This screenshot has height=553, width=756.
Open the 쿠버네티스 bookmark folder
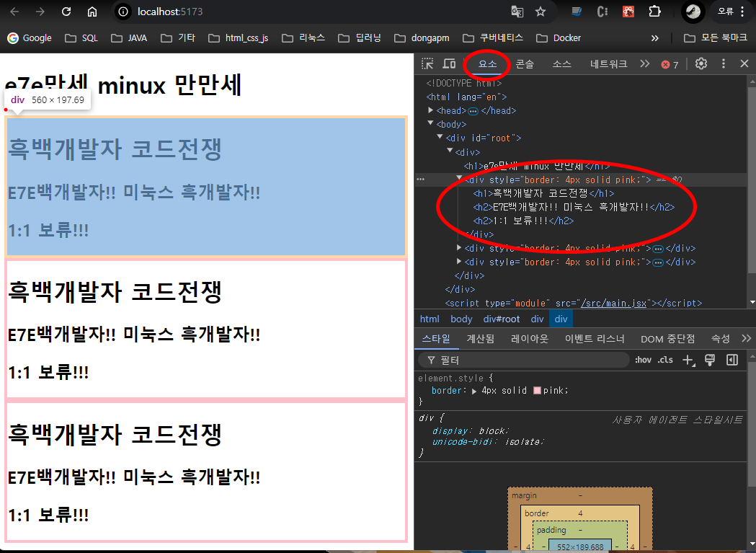coord(493,38)
